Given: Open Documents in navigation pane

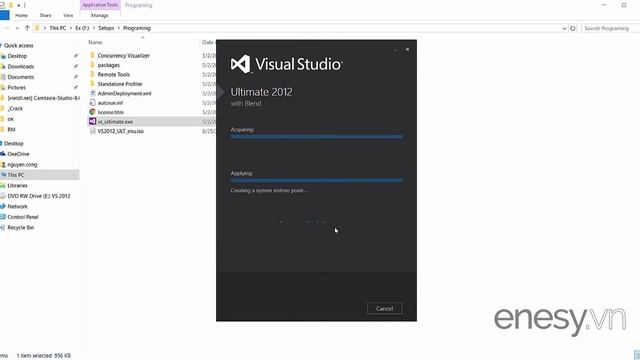Looking at the screenshot, I should point(21,77).
